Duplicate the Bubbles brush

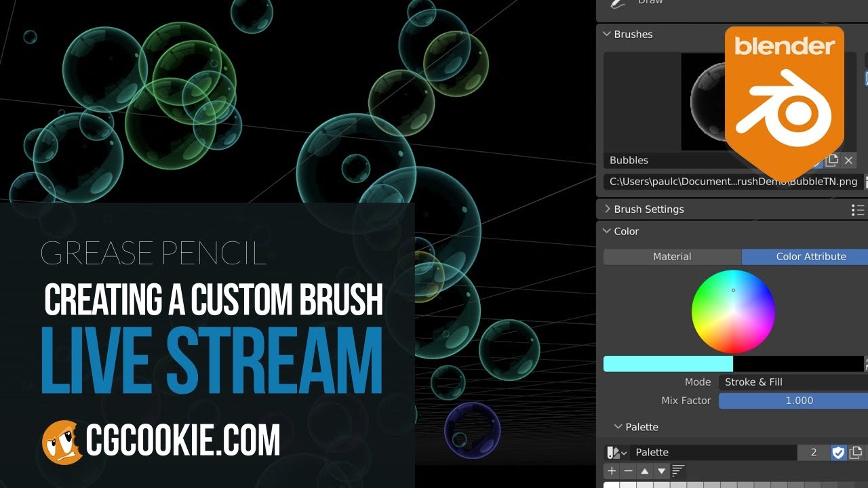[x=832, y=161]
